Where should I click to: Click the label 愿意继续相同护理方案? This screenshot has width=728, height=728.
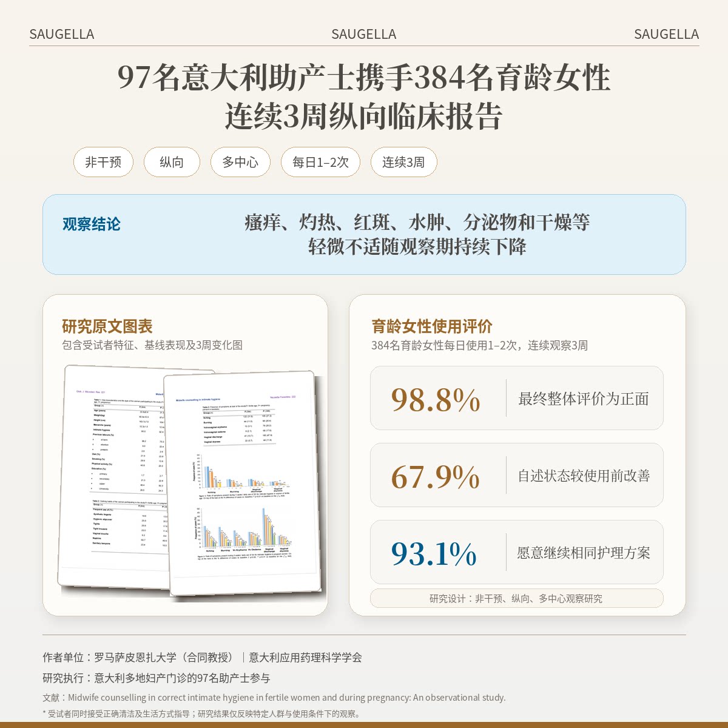(x=584, y=553)
